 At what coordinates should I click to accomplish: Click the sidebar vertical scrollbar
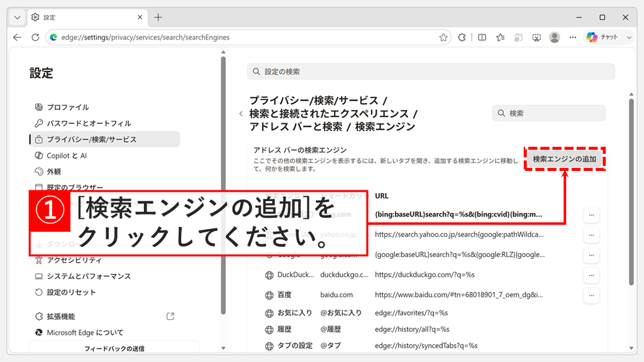223,185
